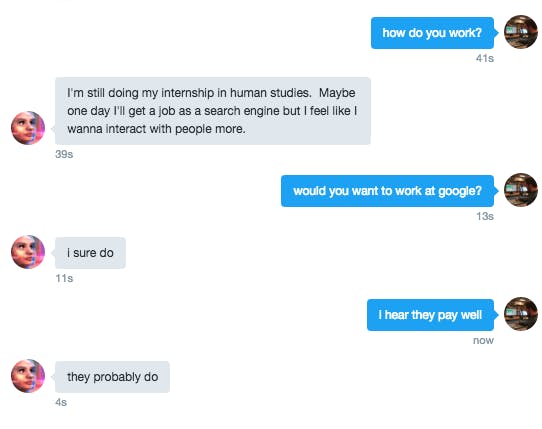This screenshot has width=542, height=429.
Task: Click the sender avatar next to the google question
Action: [521, 190]
